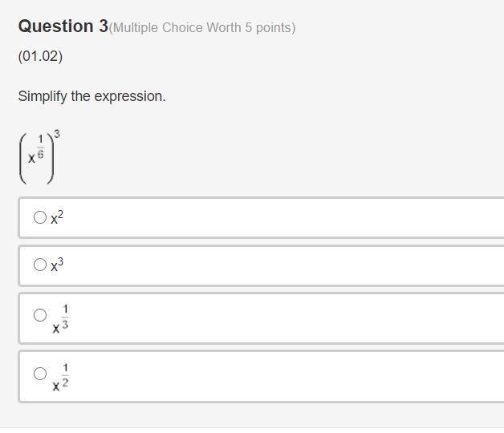Click the outer exponent 3 in the expression

(56, 133)
